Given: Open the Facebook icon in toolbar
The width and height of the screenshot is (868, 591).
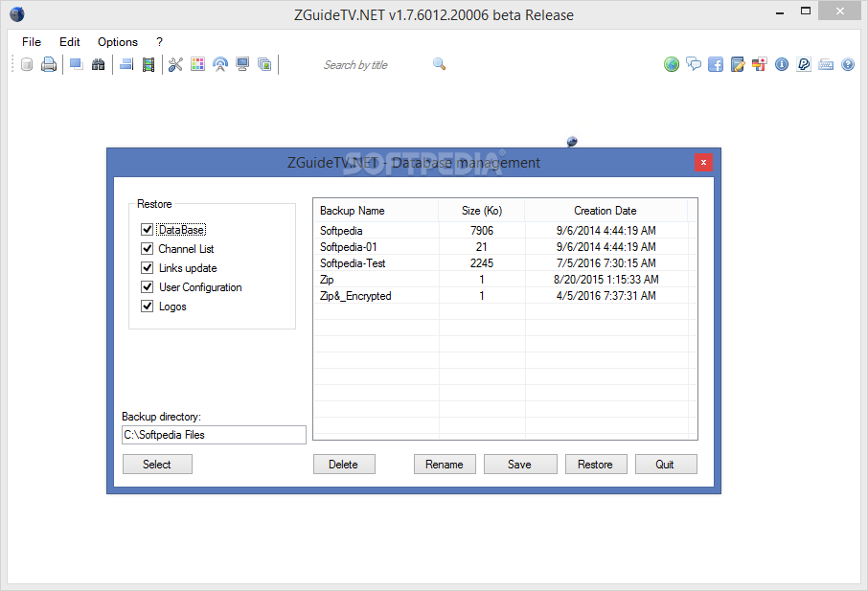Looking at the screenshot, I should [716, 65].
